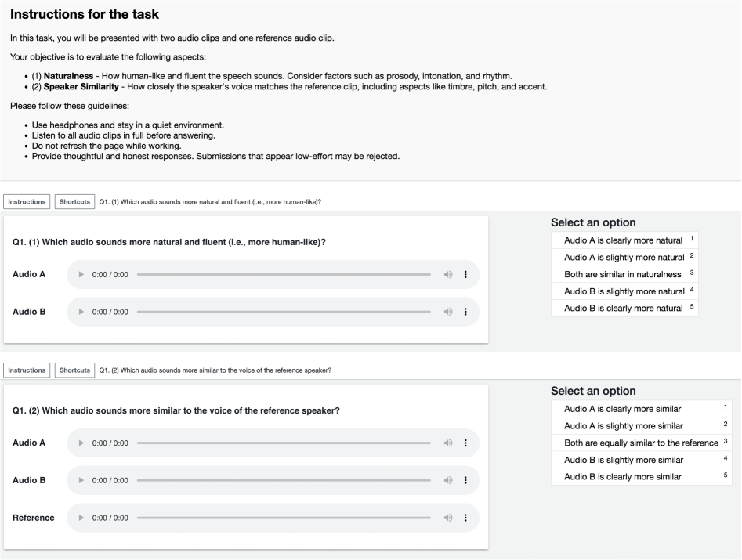Mute Audio A in the similarity question
This screenshot has width=742, height=560.
pos(447,443)
